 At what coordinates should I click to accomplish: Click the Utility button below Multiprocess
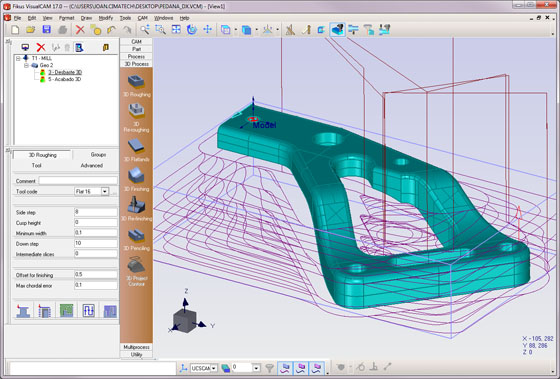coord(136,354)
